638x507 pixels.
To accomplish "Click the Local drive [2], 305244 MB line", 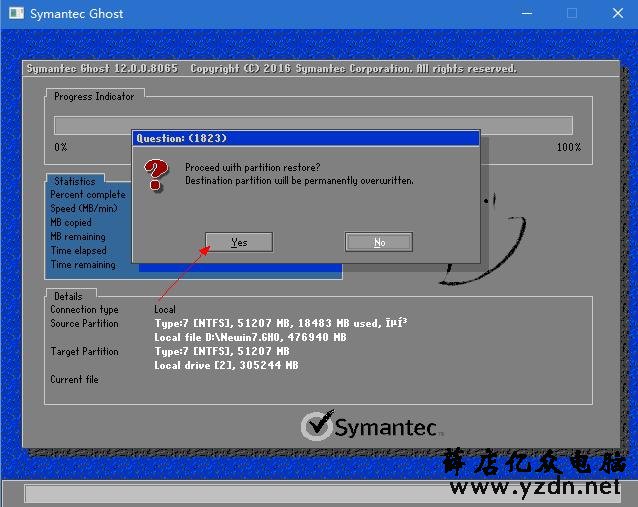I will click(x=226, y=365).
